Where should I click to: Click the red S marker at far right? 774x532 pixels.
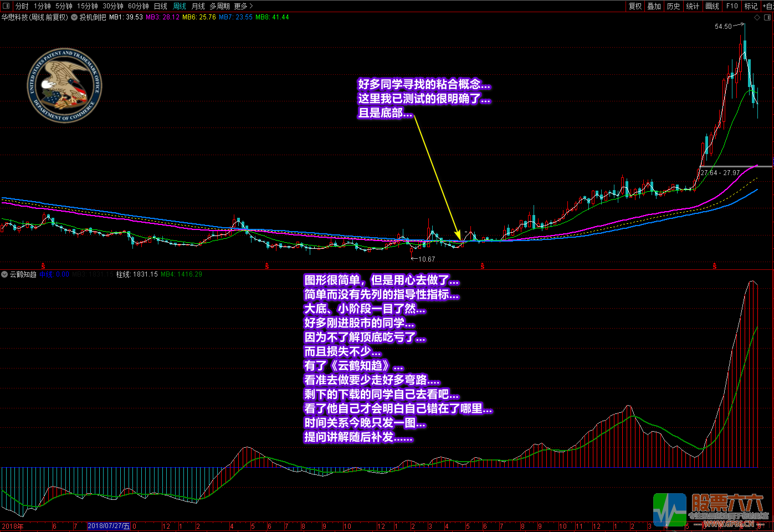pos(715,266)
